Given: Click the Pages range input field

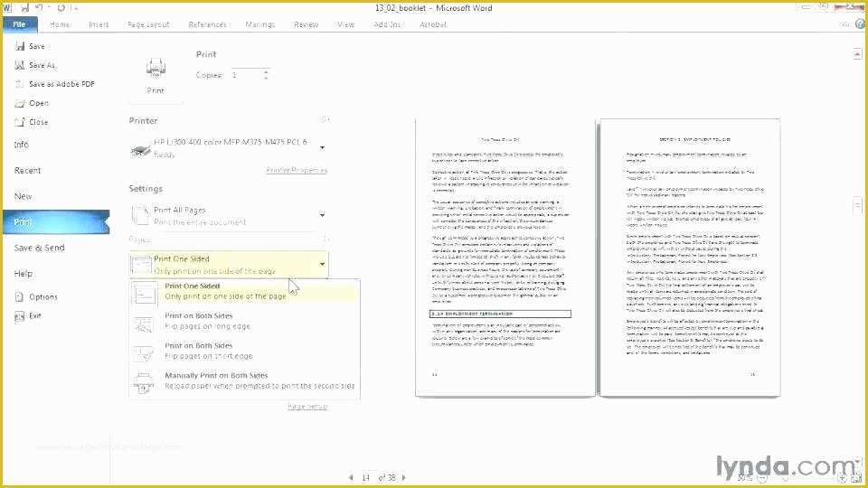Looking at the screenshot, I should [235, 239].
